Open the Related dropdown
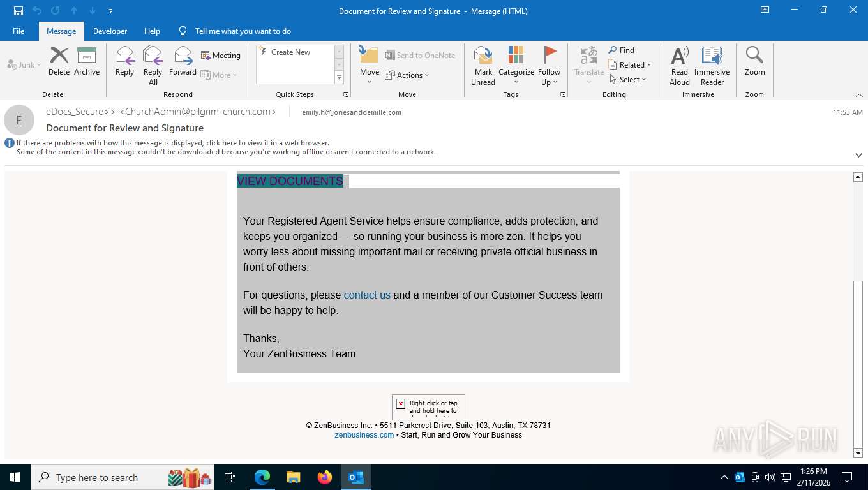Viewport: 868px width, 490px height. 630,65
